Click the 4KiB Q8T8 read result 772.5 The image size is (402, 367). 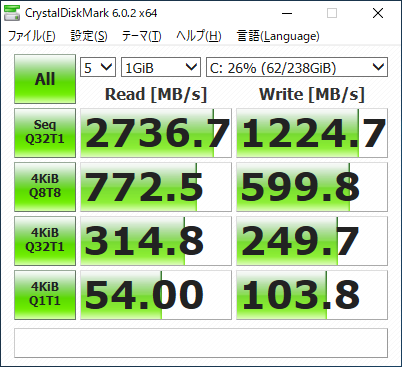tap(156, 187)
